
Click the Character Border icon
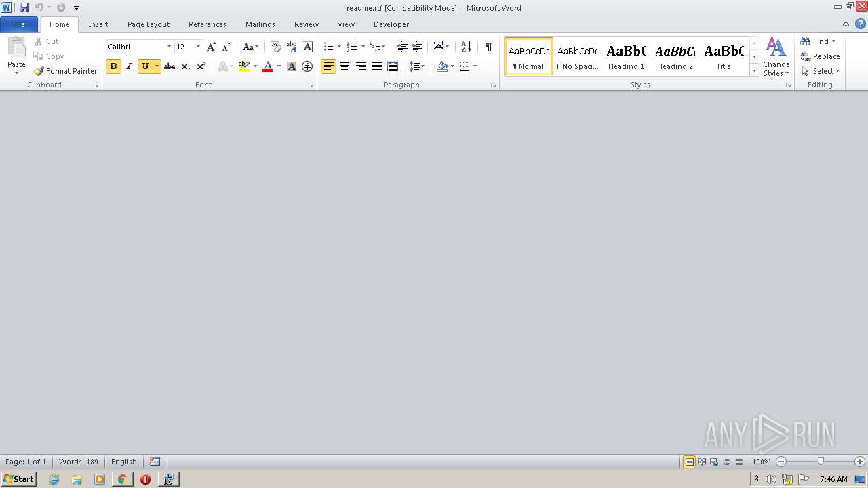coord(307,47)
